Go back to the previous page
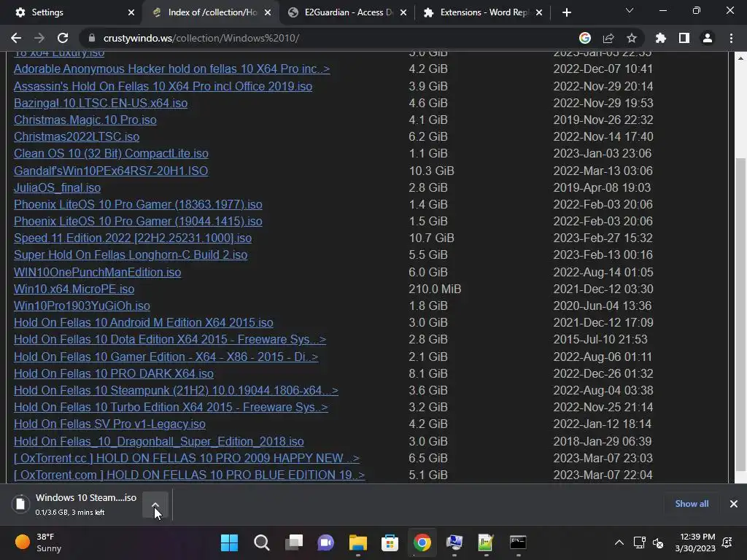747x560 pixels. coord(16,38)
